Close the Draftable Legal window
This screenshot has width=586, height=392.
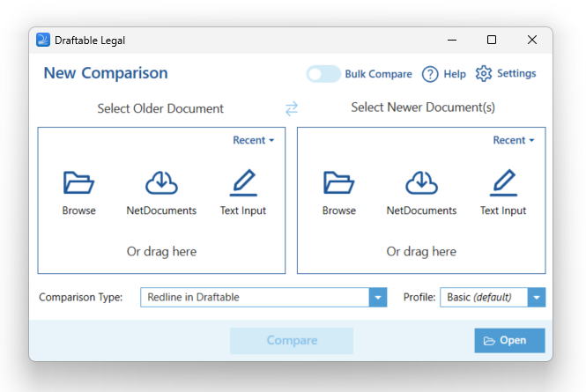pos(532,40)
